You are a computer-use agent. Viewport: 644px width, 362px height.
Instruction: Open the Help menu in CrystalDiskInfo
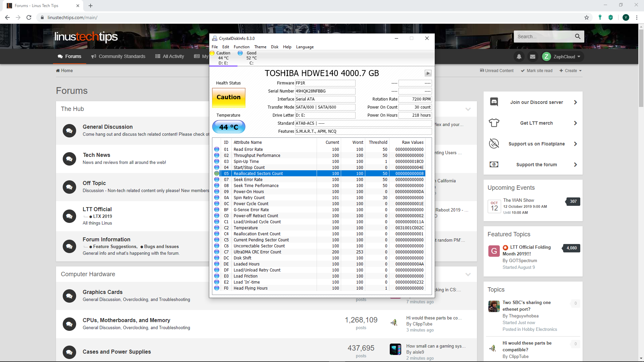click(x=287, y=47)
